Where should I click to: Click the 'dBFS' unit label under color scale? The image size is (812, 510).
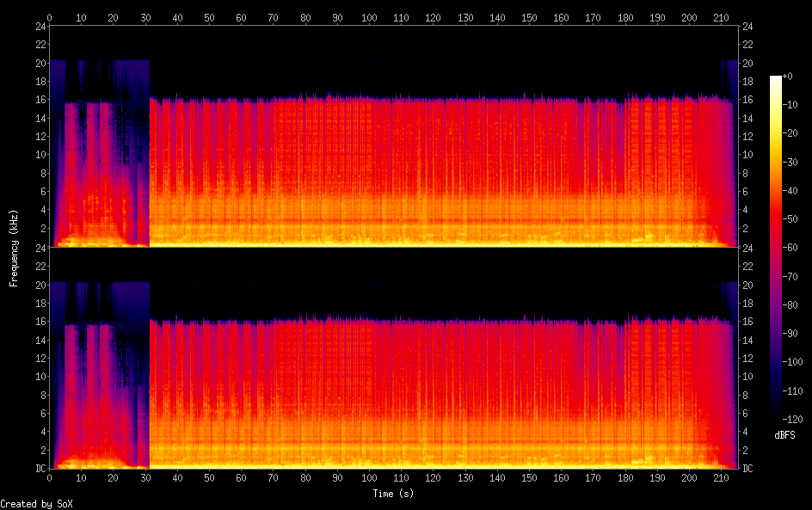click(x=784, y=435)
